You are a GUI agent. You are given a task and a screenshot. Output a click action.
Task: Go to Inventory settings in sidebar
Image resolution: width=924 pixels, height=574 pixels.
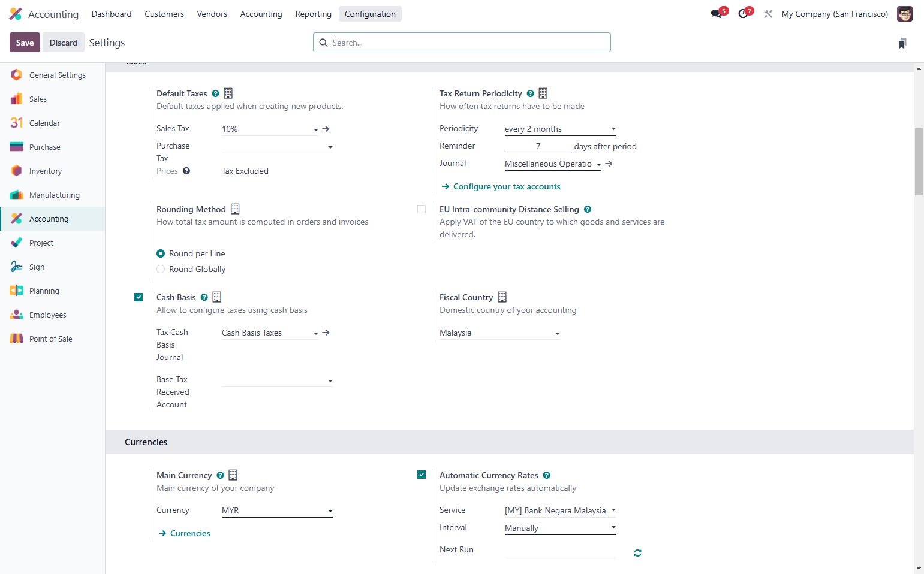tap(53, 171)
